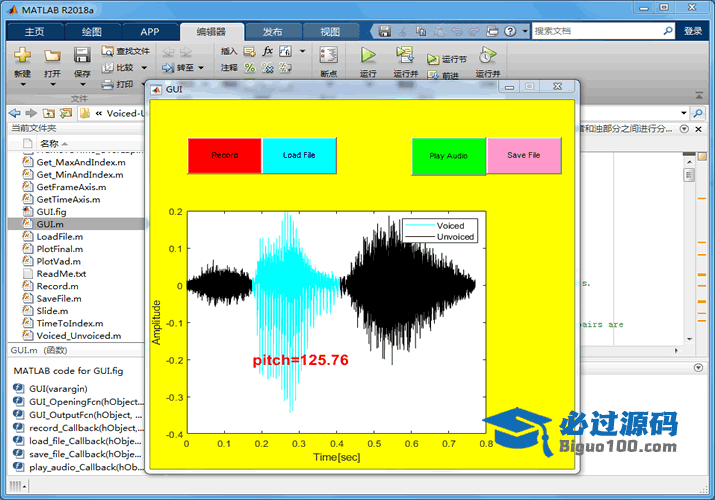Click the 断点 (Breakpoints) icon

[x=328, y=55]
